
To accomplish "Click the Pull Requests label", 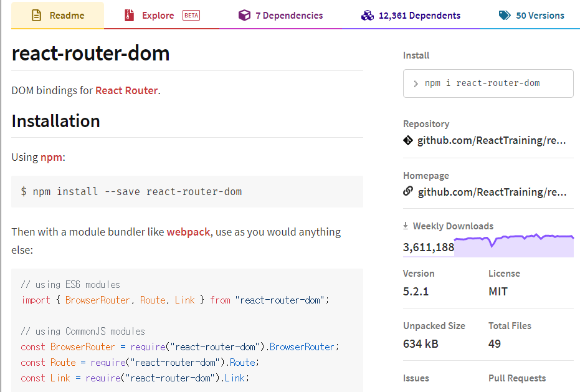I will pyautogui.click(x=517, y=378).
